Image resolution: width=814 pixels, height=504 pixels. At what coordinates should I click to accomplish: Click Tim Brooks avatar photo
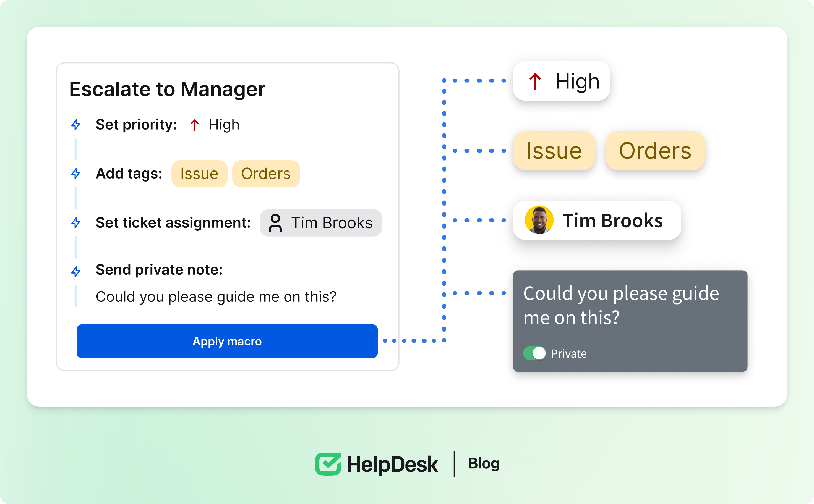(539, 220)
